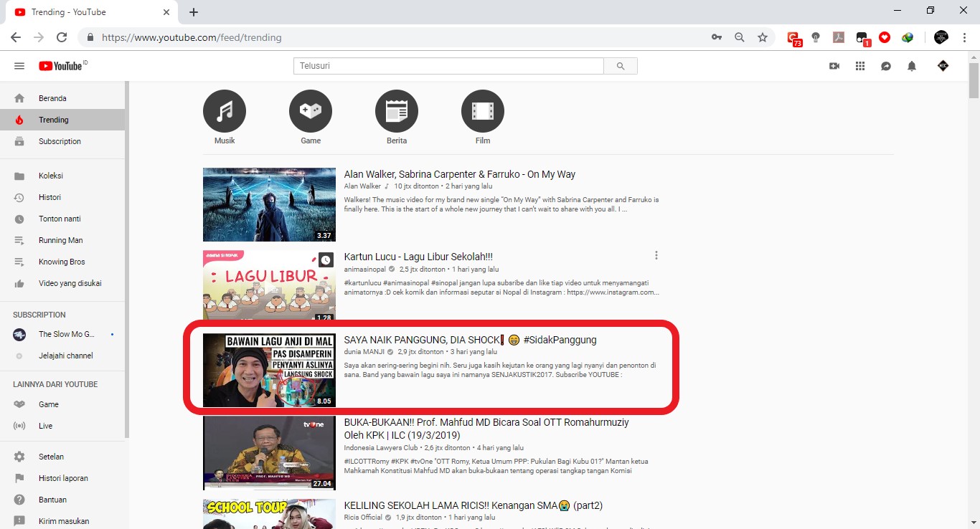
Task: Select the Berita news category icon
Action: click(397, 111)
